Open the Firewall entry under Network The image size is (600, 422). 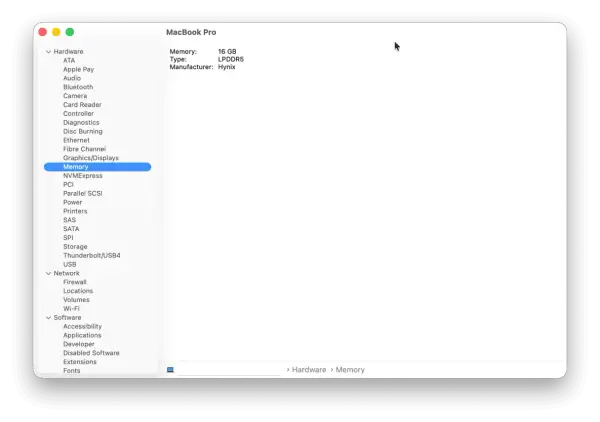[x=75, y=282]
